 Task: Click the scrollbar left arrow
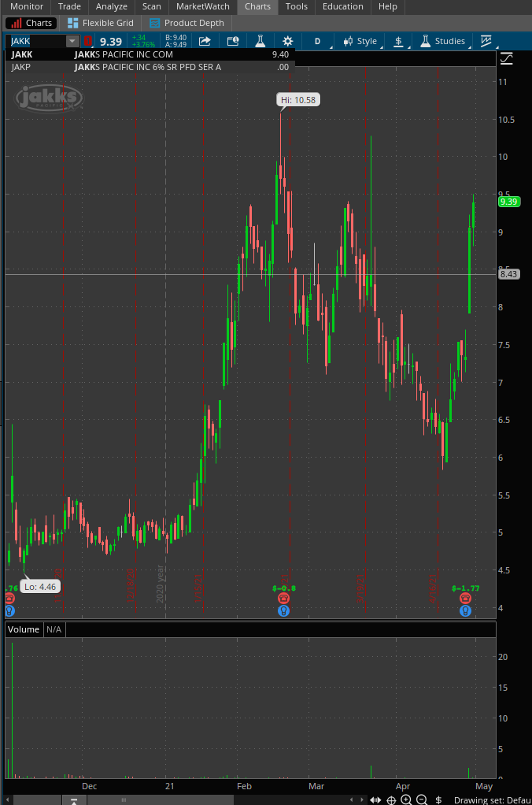coord(6,799)
